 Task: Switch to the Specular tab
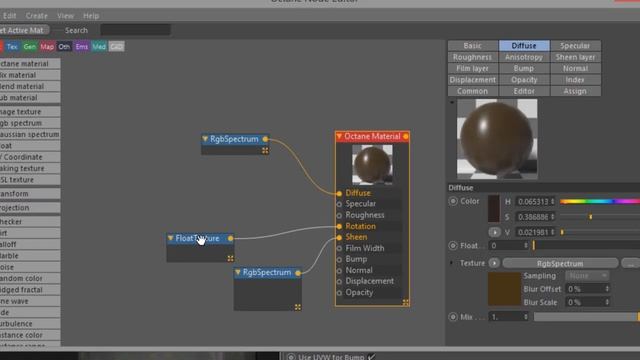(575, 46)
